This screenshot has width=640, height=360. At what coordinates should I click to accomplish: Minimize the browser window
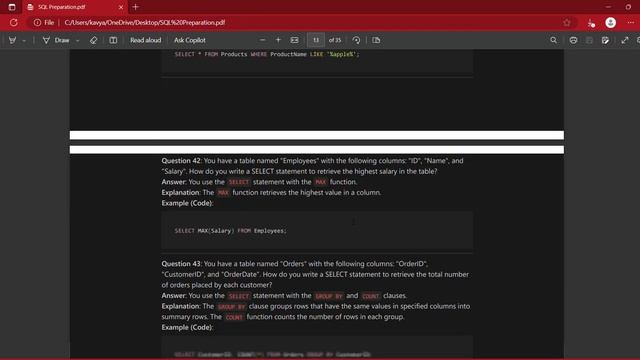(x=608, y=7)
